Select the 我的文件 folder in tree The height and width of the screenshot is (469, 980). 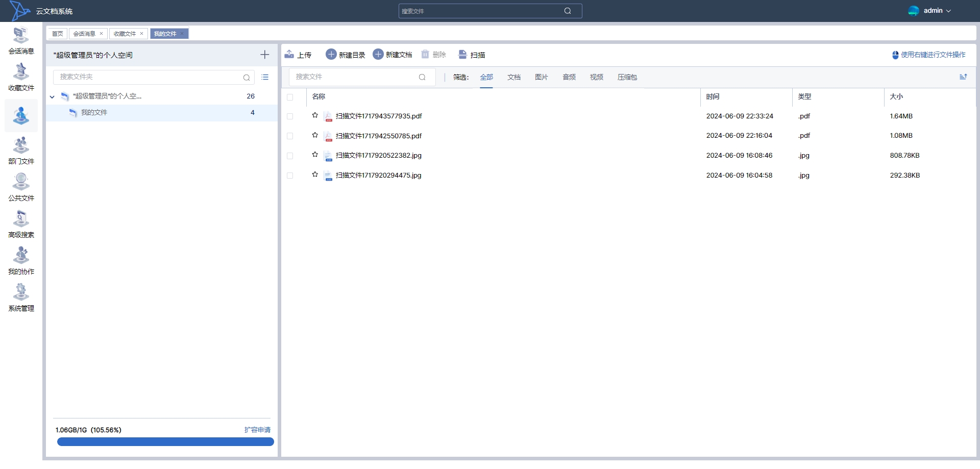pos(162,113)
